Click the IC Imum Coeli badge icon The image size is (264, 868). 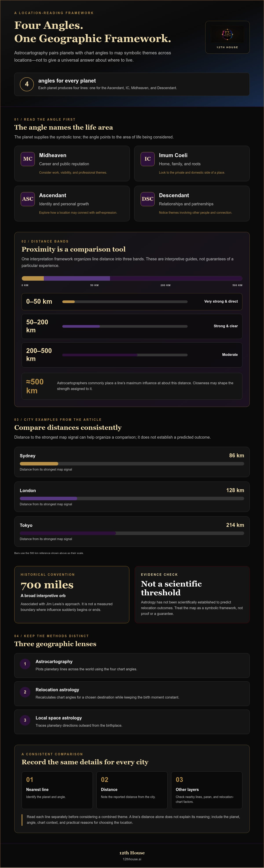147,159
